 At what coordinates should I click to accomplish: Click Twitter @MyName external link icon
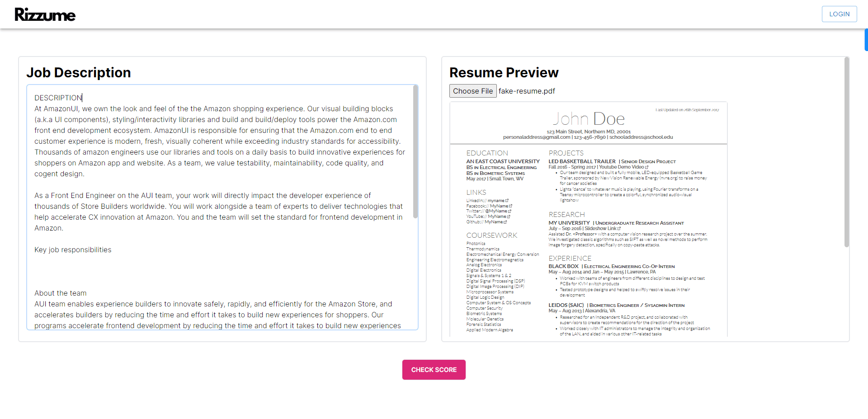coord(509,211)
